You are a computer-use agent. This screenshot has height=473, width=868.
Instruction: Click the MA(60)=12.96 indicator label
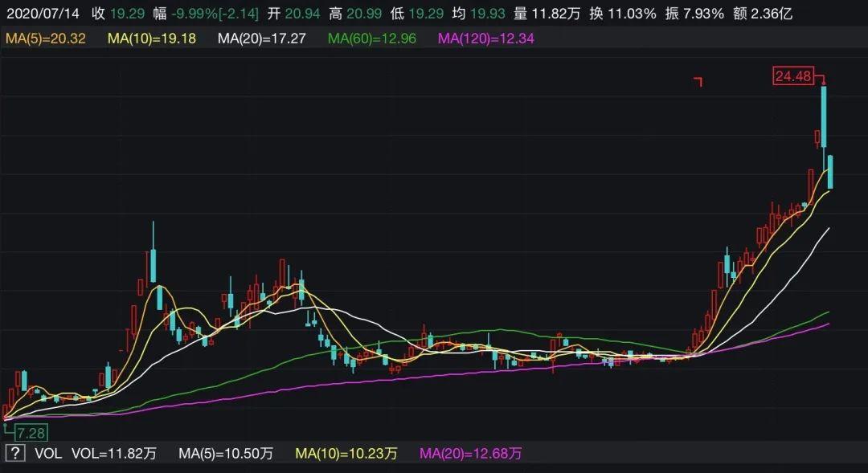click(372, 39)
